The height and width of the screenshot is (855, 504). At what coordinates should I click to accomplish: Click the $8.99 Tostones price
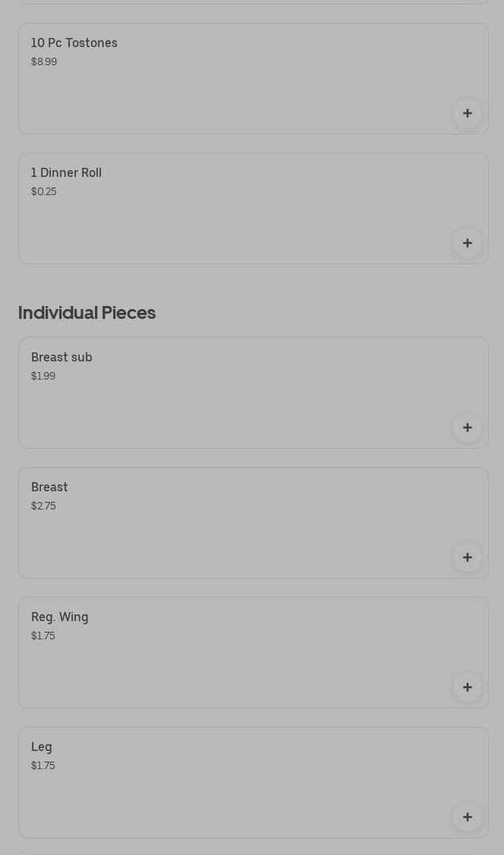(x=44, y=62)
